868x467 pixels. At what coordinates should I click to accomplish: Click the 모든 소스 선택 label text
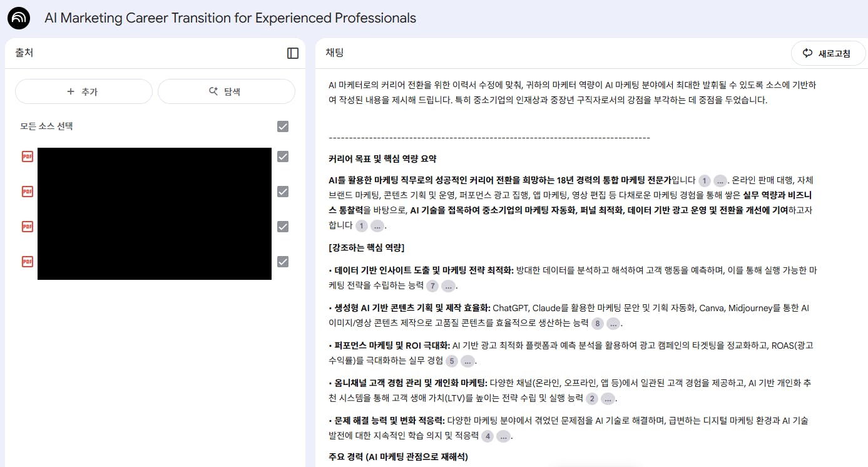pyautogui.click(x=46, y=126)
